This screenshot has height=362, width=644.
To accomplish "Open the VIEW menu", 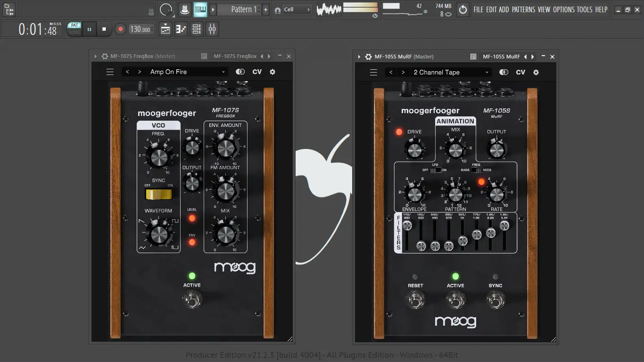I will (x=544, y=9).
